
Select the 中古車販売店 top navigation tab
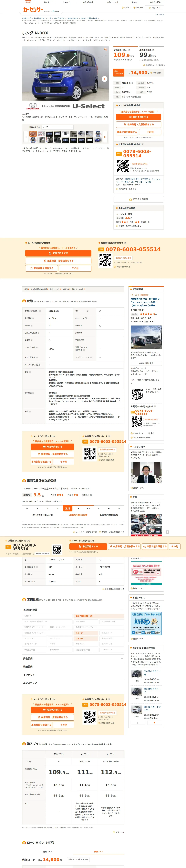88,2
